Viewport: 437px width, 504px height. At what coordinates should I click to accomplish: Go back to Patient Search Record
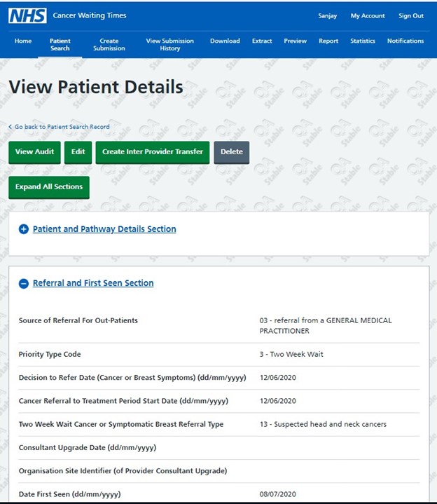[x=62, y=127]
